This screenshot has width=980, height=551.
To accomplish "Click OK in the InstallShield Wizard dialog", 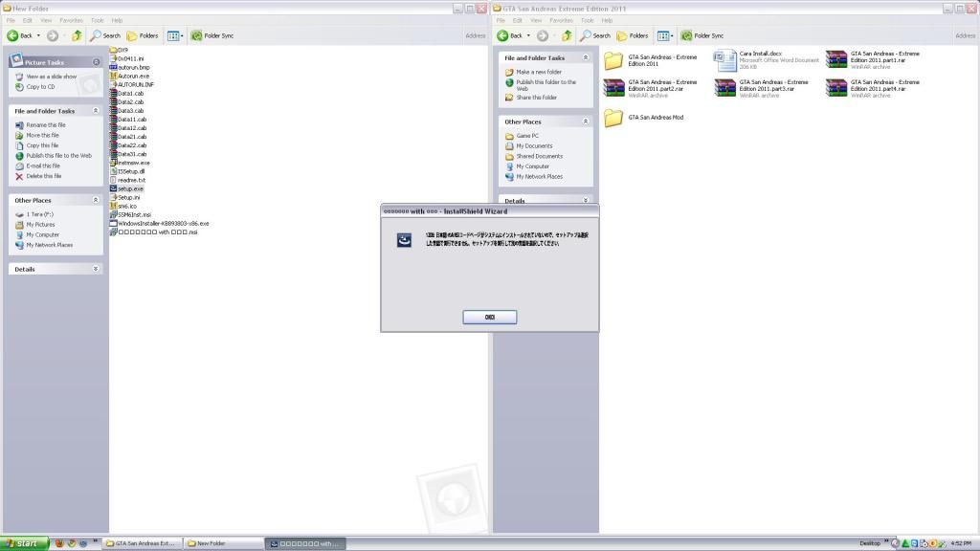I will pyautogui.click(x=489, y=317).
